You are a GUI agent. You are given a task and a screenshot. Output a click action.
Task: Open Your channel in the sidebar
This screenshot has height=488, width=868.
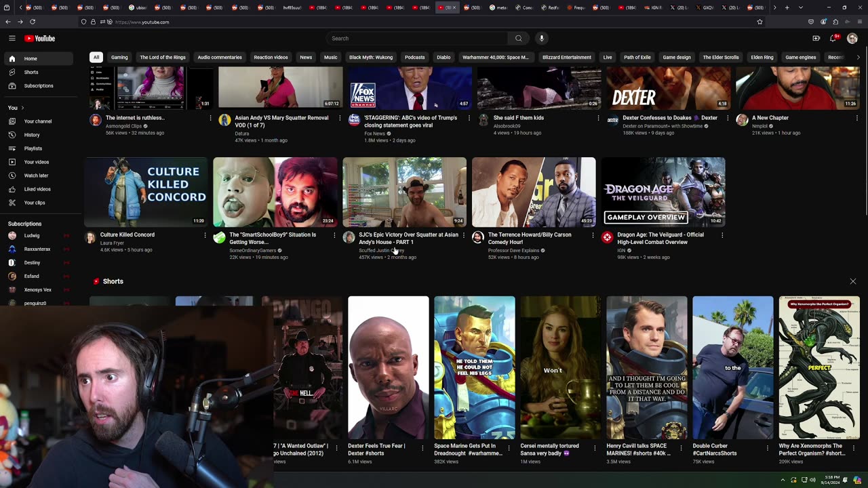tap(38, 121)
